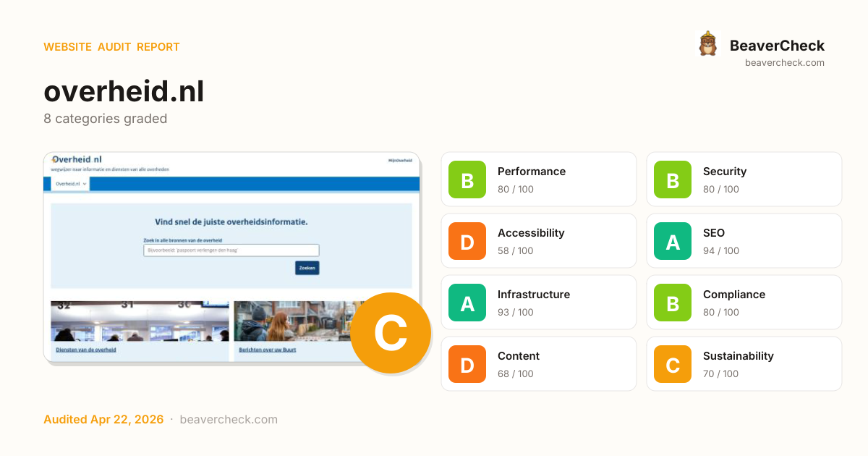Click the BeaverCheck beaver logo icon
Viewport: 868px width, 456px height.
click(707, 44)
